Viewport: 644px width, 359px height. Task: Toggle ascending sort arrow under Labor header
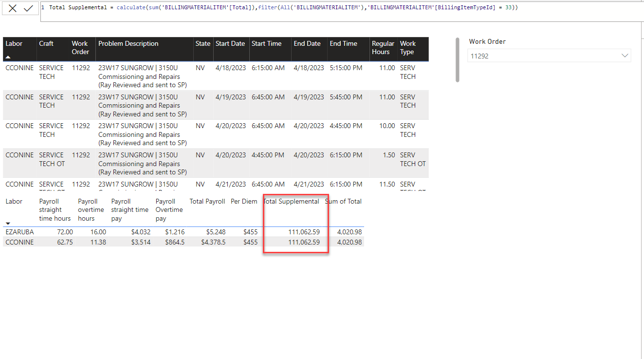(8, 57)
